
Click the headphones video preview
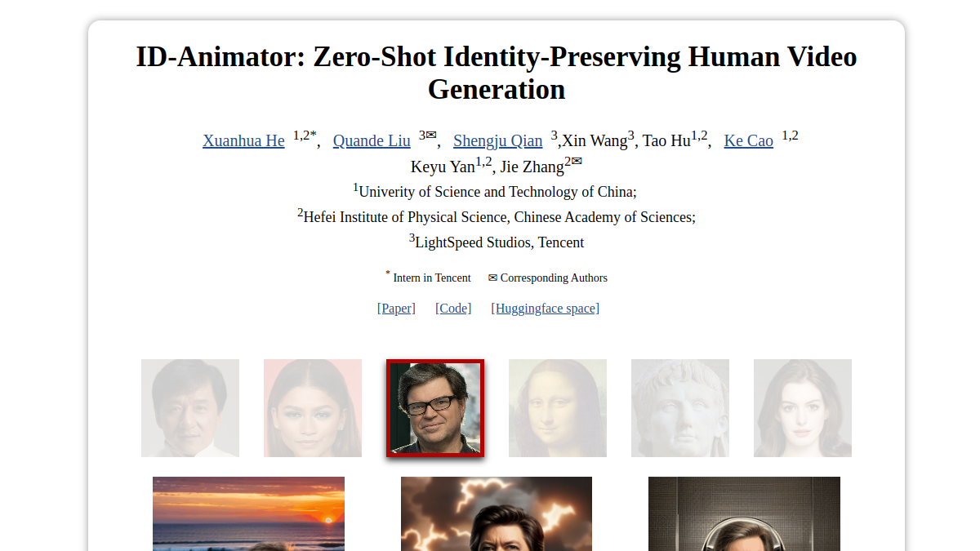[744, 513]
